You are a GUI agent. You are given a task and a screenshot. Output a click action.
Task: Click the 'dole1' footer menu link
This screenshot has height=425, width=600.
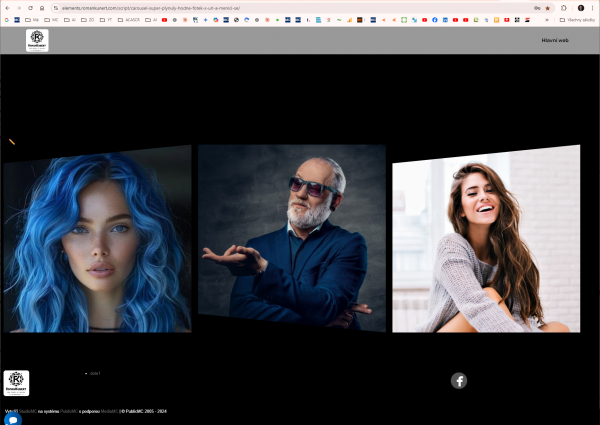coord(95,373)
